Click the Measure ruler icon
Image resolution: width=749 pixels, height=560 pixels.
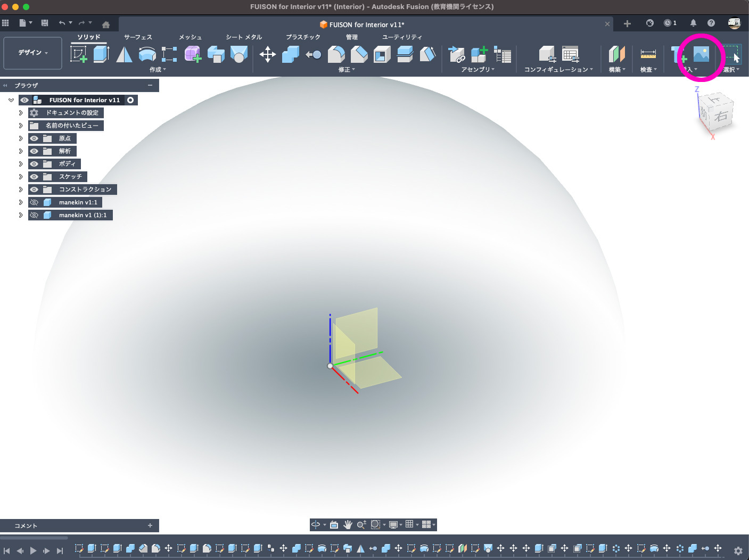(x=648, y=54)
